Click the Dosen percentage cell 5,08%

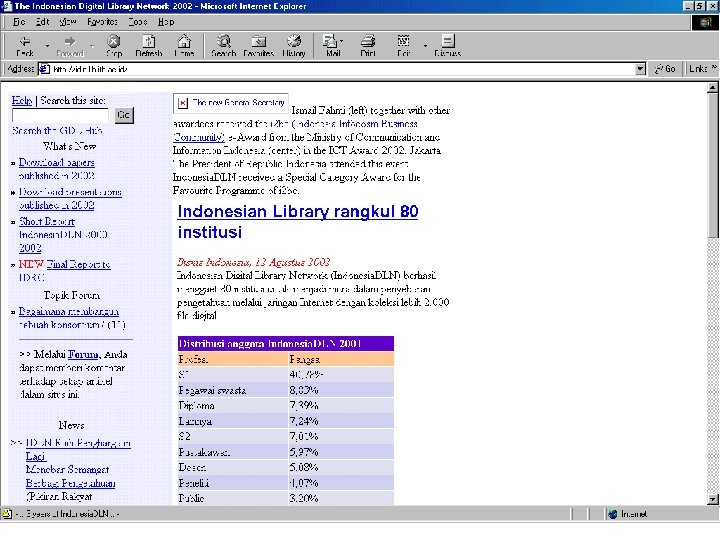coord(341,467)
